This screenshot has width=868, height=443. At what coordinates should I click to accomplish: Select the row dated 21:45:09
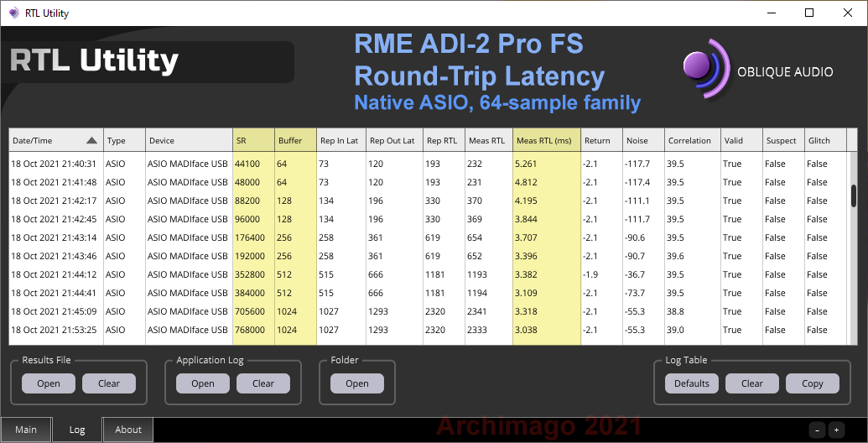(428, 312)
